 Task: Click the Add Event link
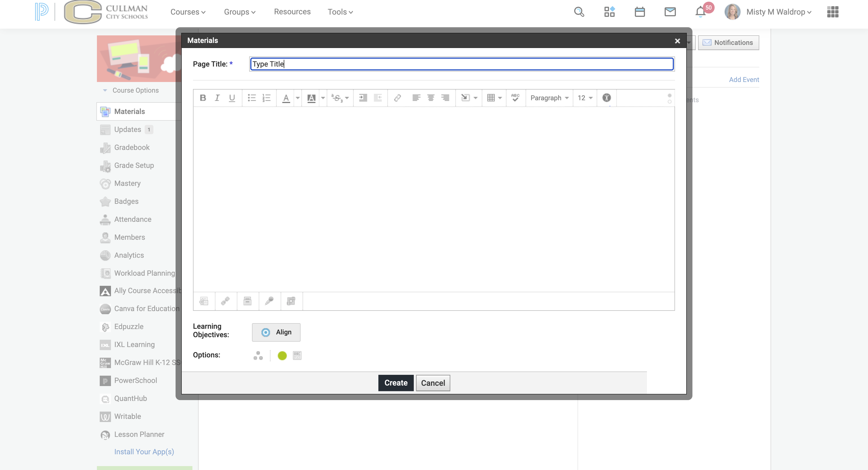tap(744, 80)
